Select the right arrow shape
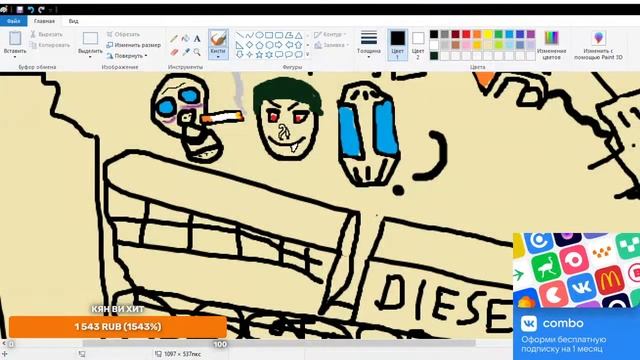640x360 pixels. [x=279, y=45]
